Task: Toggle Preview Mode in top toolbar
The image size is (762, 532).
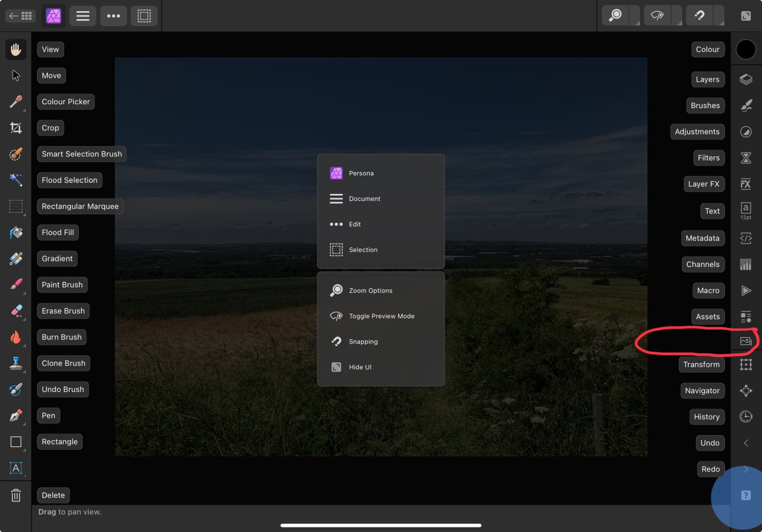Action: click(657, 16)
